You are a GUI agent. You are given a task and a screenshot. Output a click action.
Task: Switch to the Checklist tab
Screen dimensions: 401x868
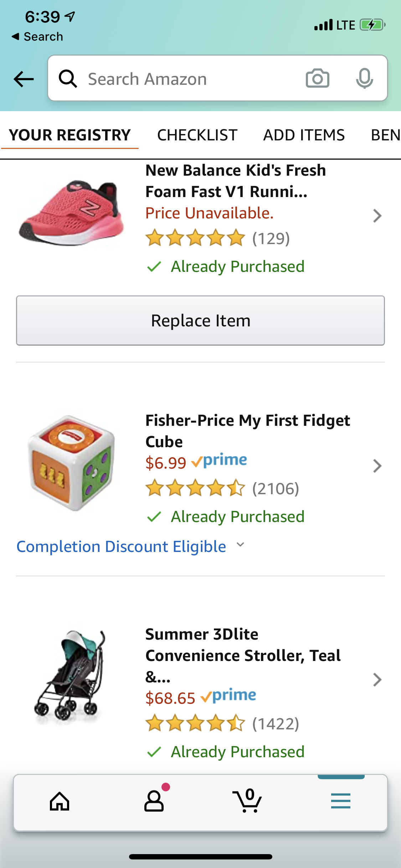click(x=197, y=135)
